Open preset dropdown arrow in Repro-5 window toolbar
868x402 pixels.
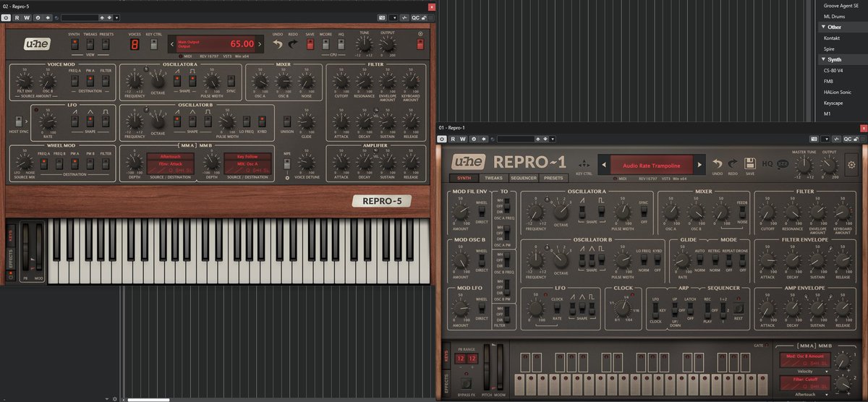pyautogui.click(x=117, y=17)
